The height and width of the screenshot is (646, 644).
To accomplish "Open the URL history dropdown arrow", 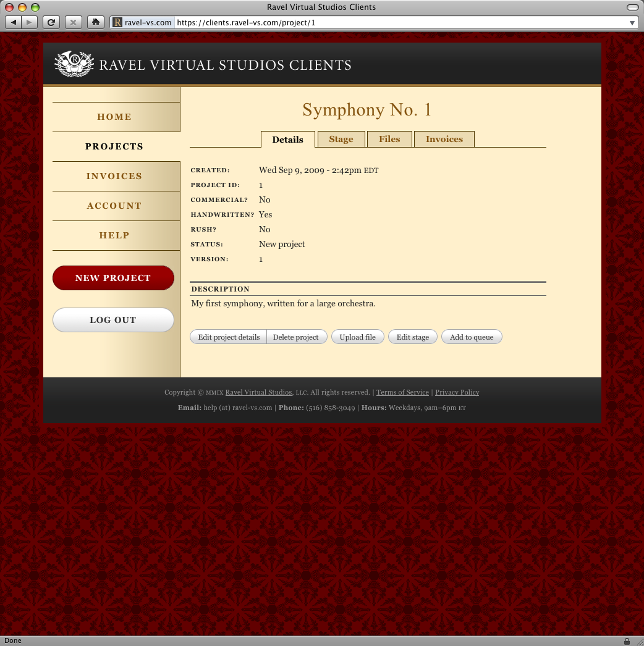I will [632, 23].
